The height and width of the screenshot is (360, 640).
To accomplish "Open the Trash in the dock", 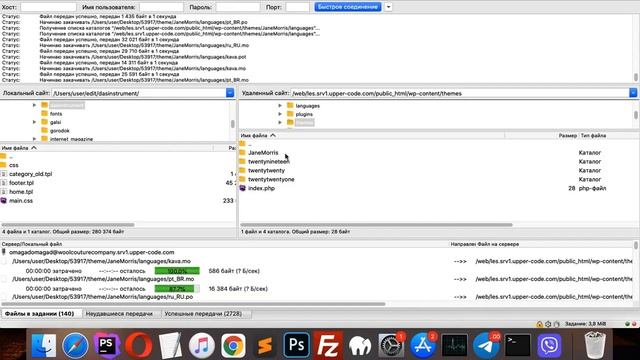I will click(x=595, y=345).
